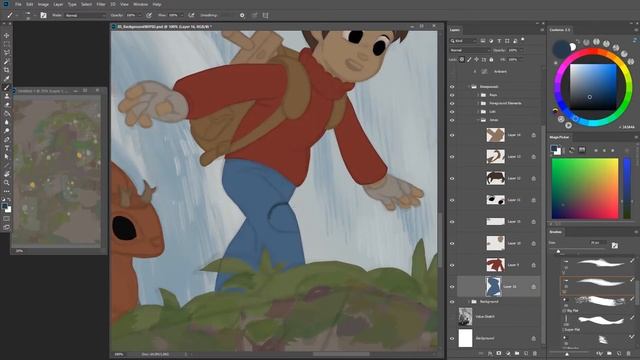Viewport: 640px width, 360px height.
Task: Select the Zoom tool
Action: [7, 182]
